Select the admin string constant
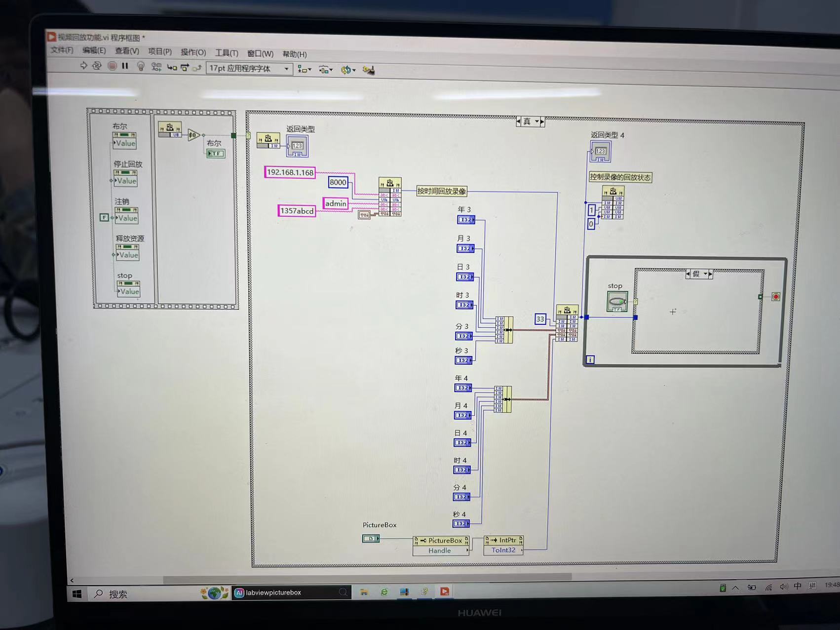This screenshot has width=840, height=630. (336, 203)
